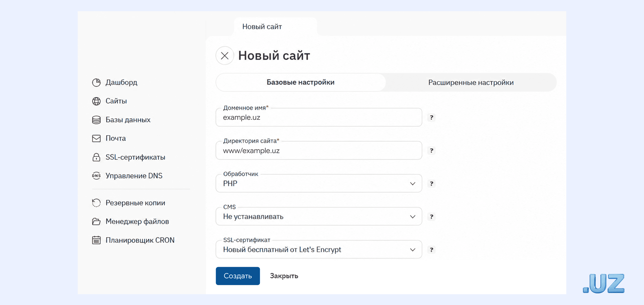
Task: Open Дашборд in the sidebar
Action: click(121, 82)
